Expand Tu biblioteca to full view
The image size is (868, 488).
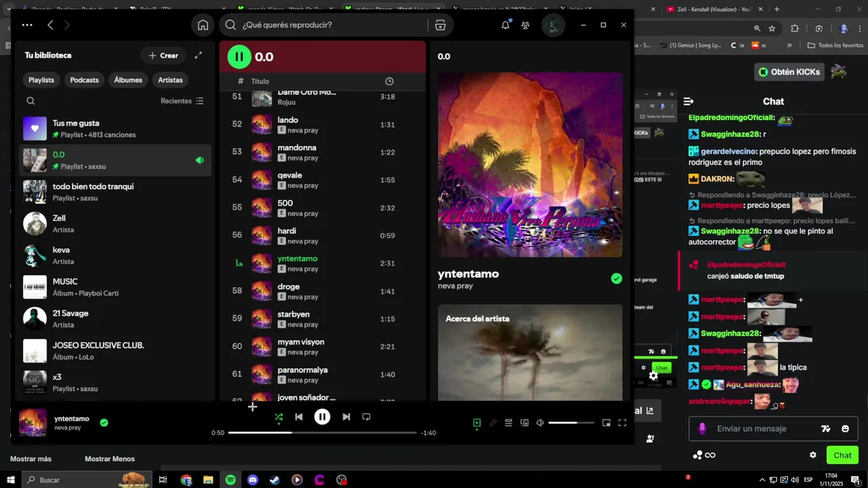coord(198,56)
